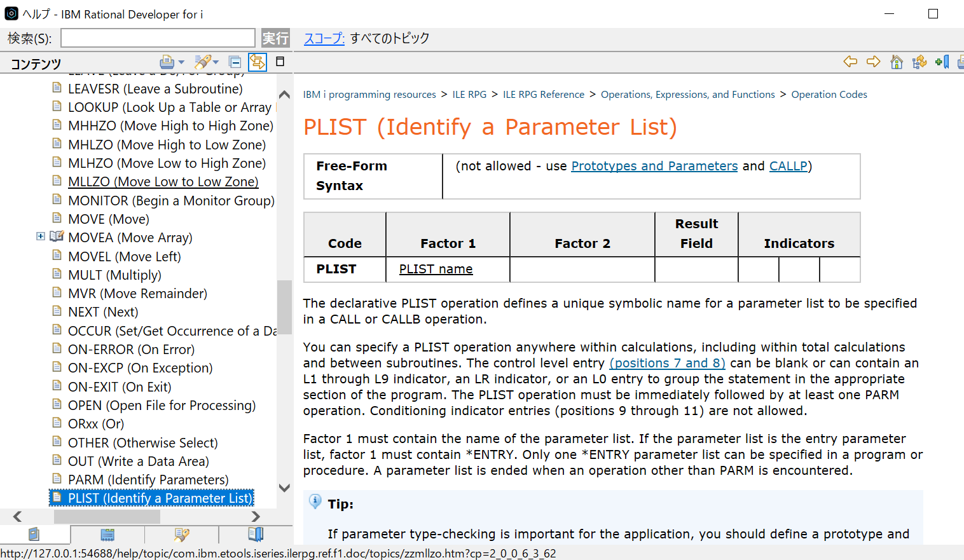Click the page icon beside NEXT (Next)
This screenshot has width=964, height=560.
(x=57, y=311)
